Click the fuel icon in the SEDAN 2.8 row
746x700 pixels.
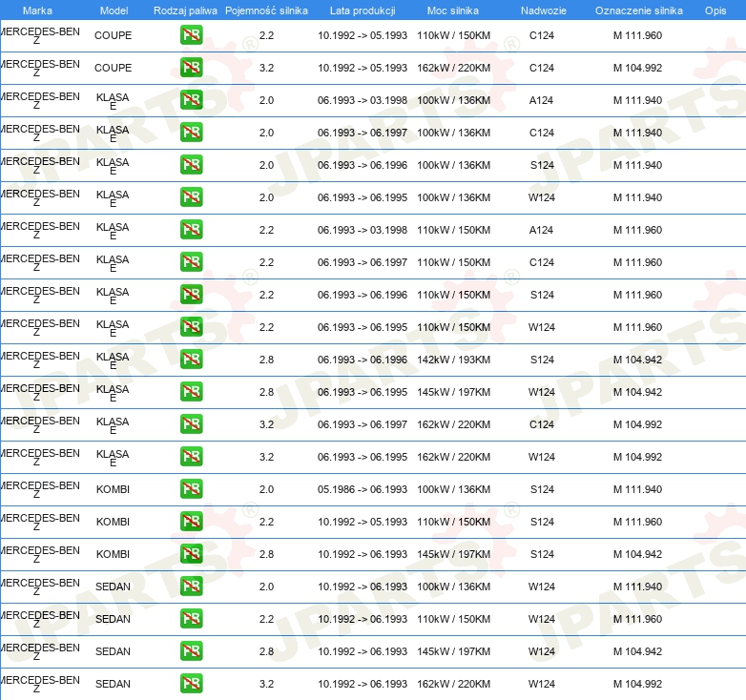[x=191, y=651]
